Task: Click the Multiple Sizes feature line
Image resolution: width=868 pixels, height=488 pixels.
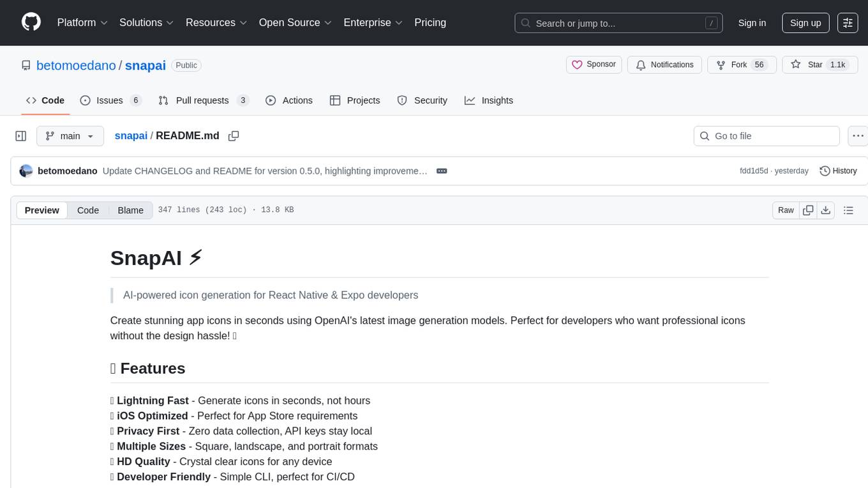Action: click(x=244, y=446)
